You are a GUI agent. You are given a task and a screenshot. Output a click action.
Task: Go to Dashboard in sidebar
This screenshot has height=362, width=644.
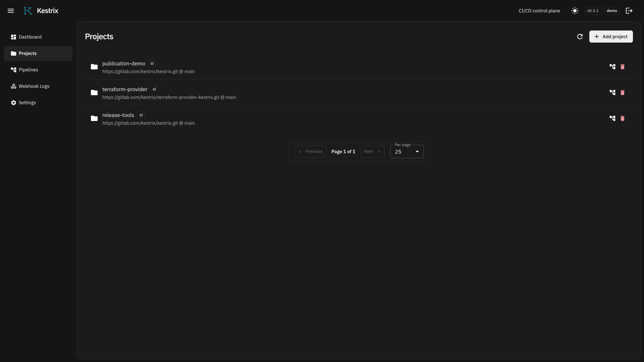coord(38,37)
